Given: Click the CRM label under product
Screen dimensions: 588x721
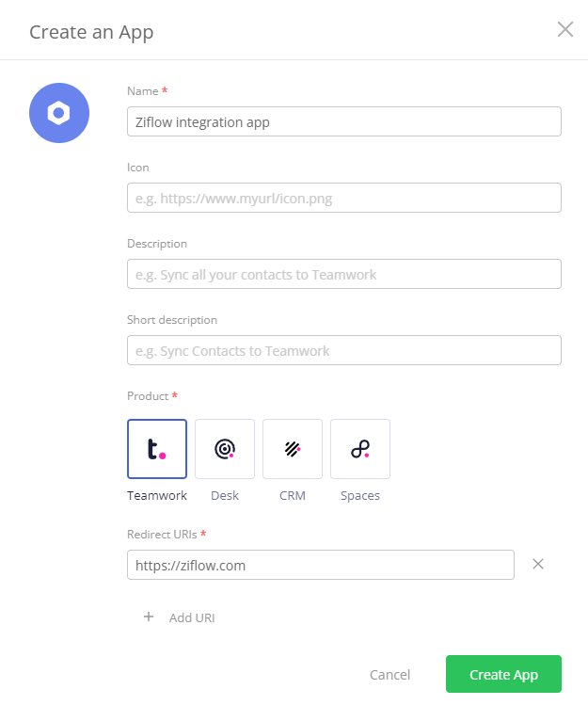Looking at the screenshot, I should click(x=293, y=495).
